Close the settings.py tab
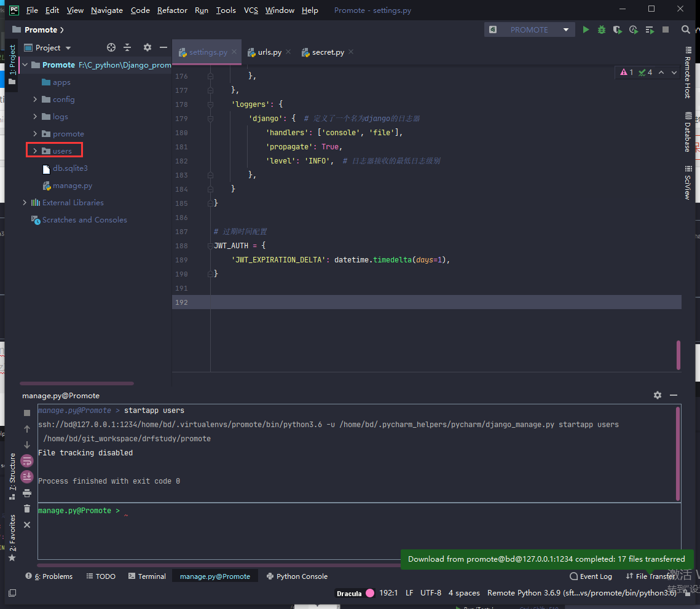This screenshot has height=609, width=700. (234, 52)
